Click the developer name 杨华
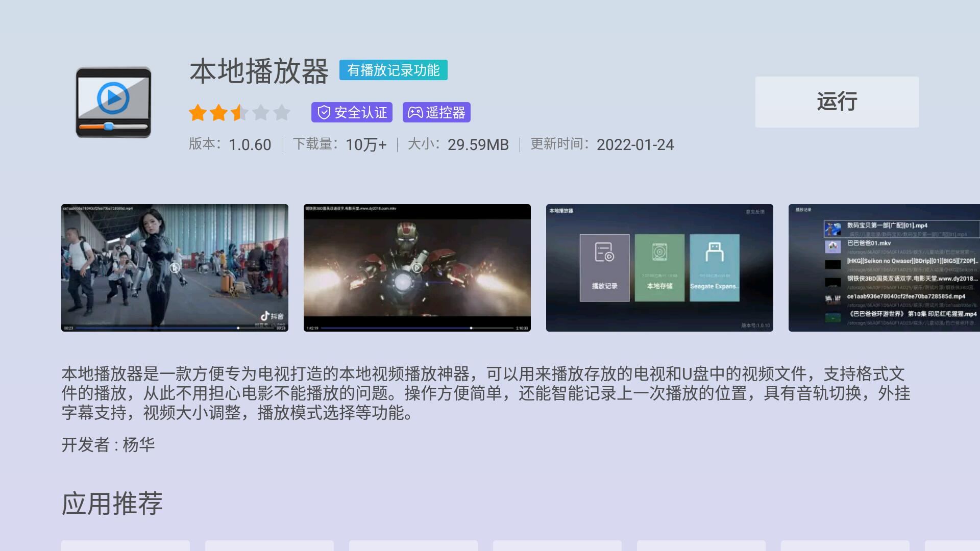The height and width of the screenshot is (551, 980). [138, 445]
